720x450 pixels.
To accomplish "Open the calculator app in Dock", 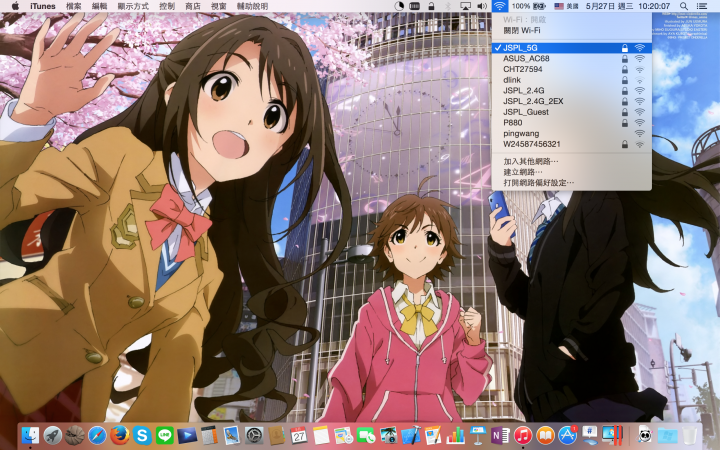I will 209,435.
